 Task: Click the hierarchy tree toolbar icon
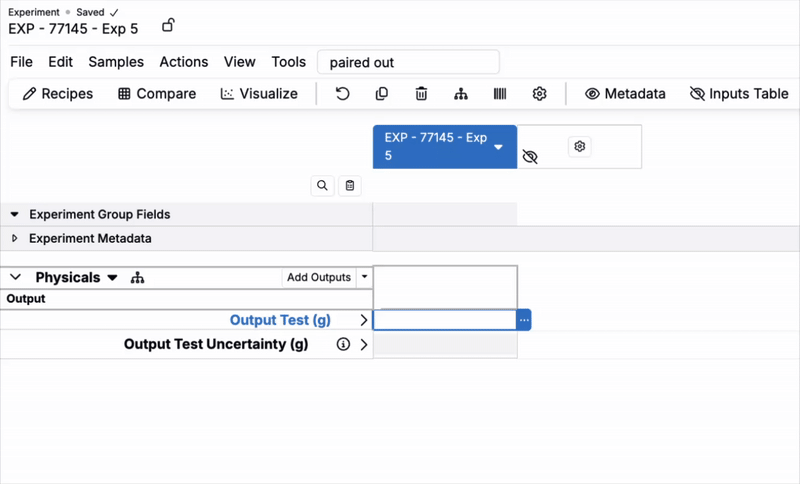(x=461, y=93)
